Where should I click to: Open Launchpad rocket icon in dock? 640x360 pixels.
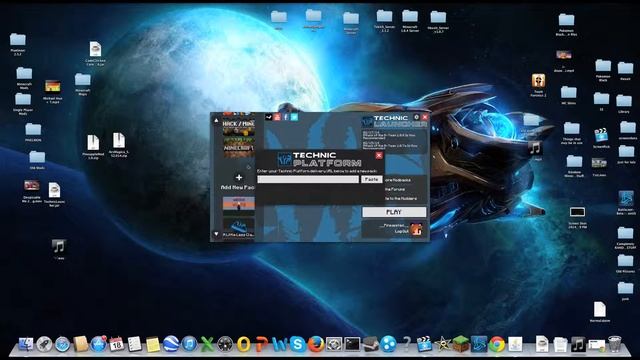coord(44,344)
